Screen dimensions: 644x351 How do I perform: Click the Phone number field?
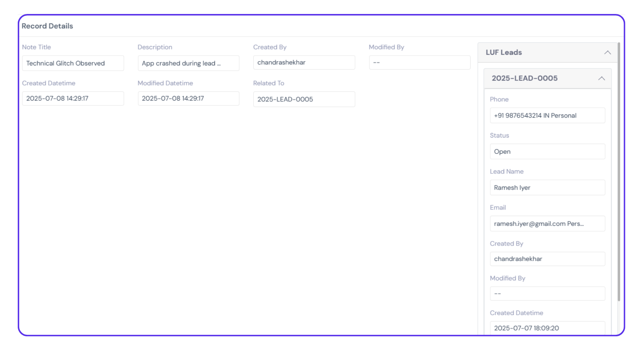click(547, 115)
